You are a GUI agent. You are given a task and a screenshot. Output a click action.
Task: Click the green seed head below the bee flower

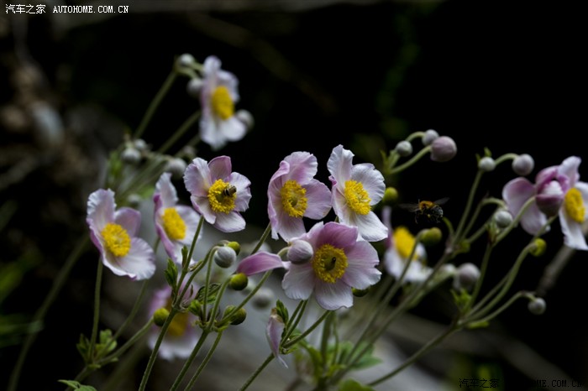(x=238, y=281)
